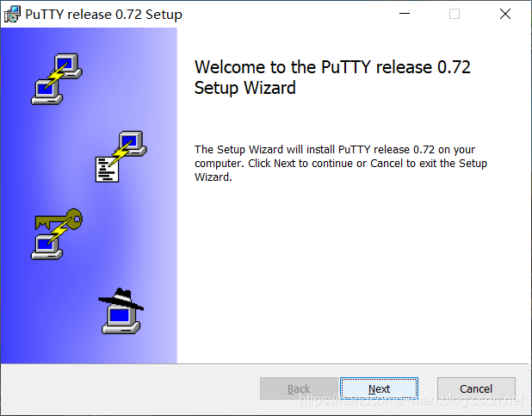The height and width of the screenshot is (416, 532).
Task: Click the Next button to continue setup
Action: (x=379, y=388)
